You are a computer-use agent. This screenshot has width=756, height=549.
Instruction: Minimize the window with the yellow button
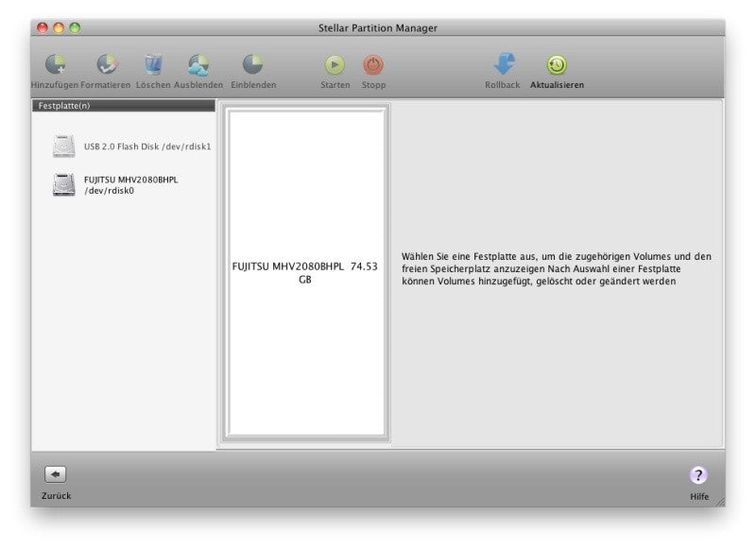point(59,28)
